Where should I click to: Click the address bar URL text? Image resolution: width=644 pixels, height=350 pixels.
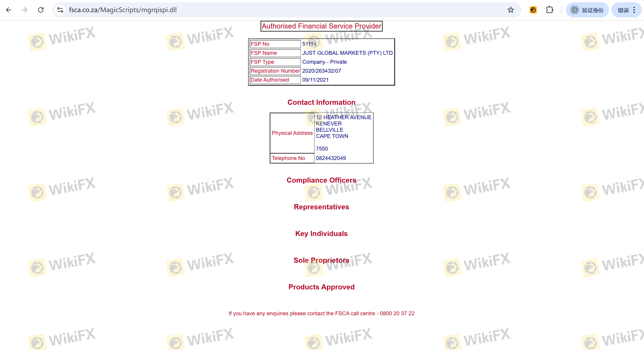pyautogui.click(x=123, y=10)
